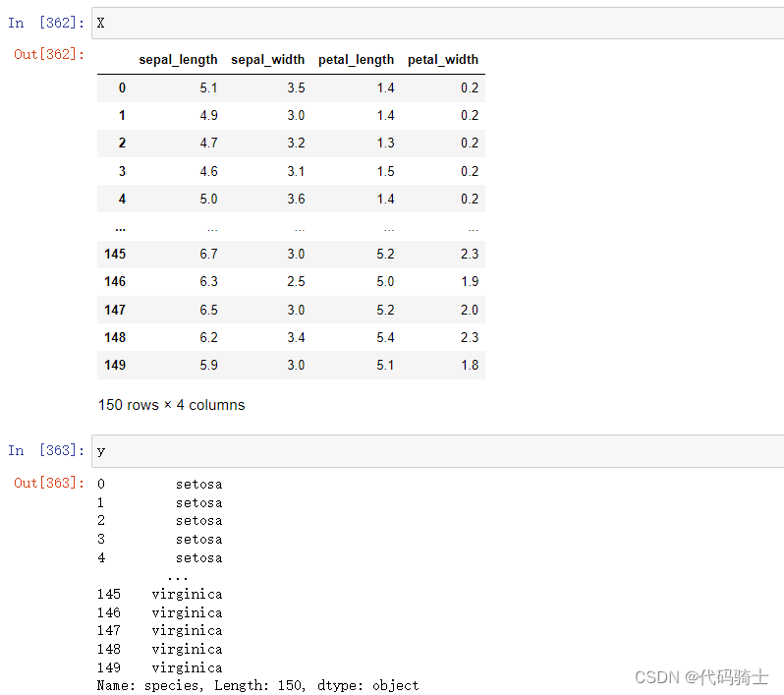Click petal_length value 5.1 in row 149

pyautogui.click(x=385, y=366)
